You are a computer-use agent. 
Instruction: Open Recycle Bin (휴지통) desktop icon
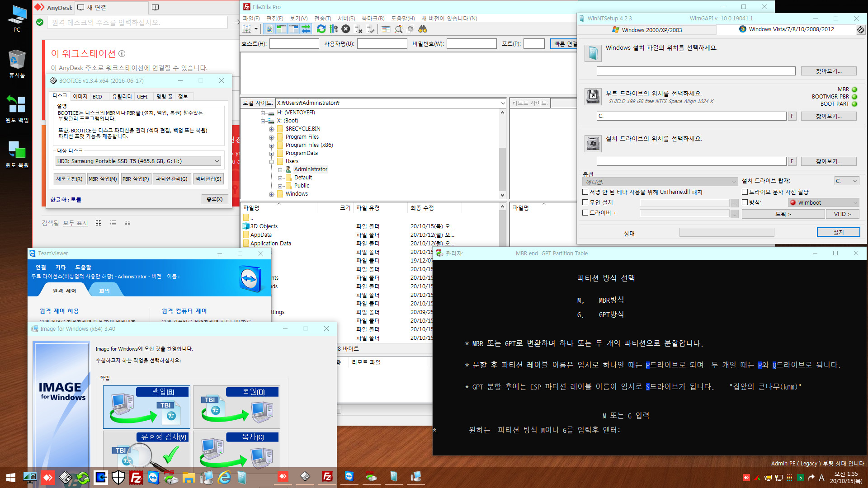[x=17, y=63]
